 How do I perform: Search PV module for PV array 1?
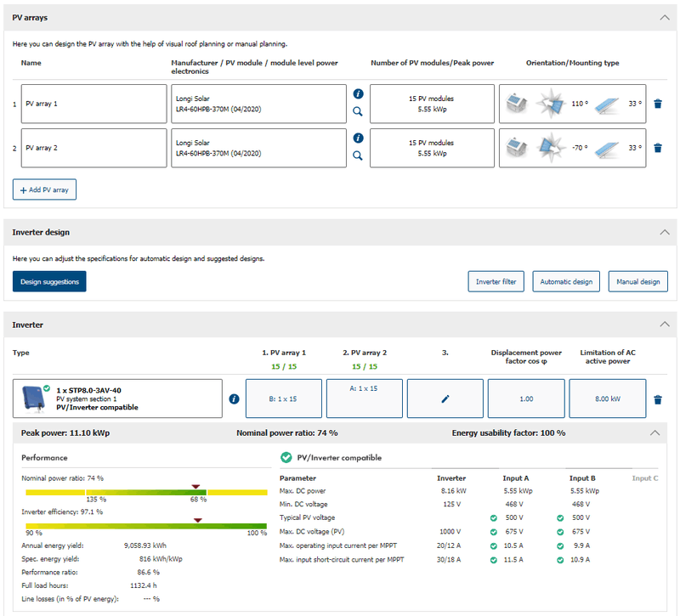click(358, 111)
